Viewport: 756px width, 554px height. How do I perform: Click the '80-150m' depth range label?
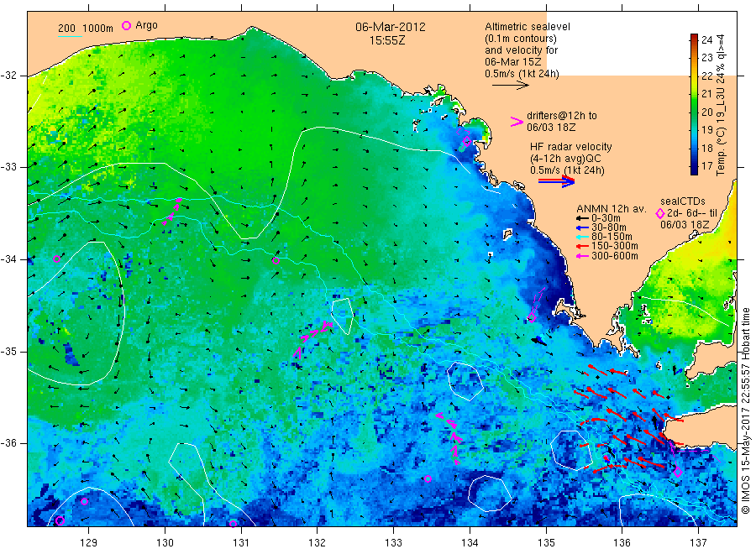pyautogui.click(x=612, y=237)
